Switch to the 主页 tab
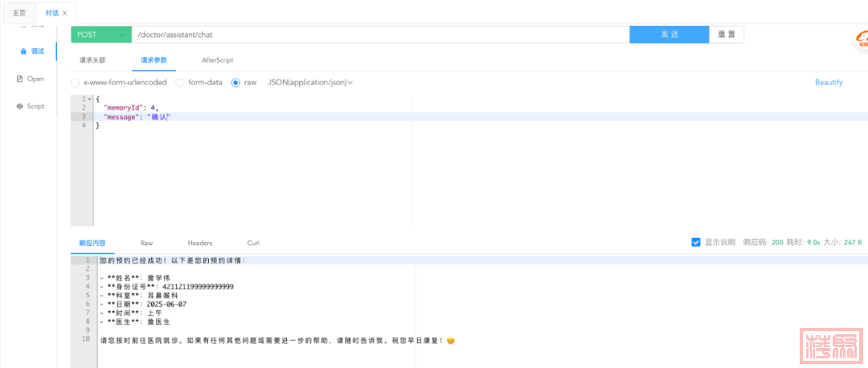The width and height of the screenshot is (868, 368). (18, 13)
